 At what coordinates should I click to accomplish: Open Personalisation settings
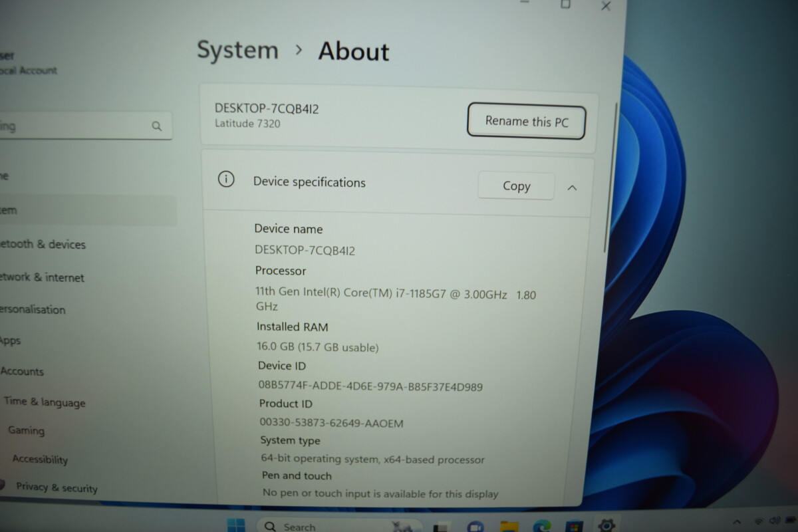tap(33, 309)
